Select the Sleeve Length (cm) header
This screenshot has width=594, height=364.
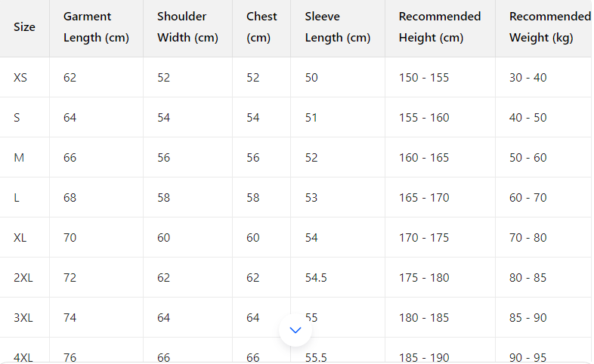[338, 27]
